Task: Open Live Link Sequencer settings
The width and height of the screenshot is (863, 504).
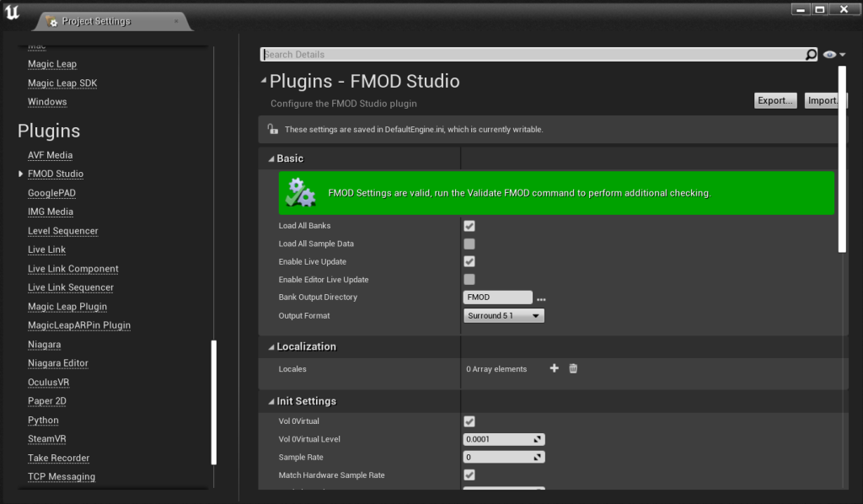Action: coord(71,287)
